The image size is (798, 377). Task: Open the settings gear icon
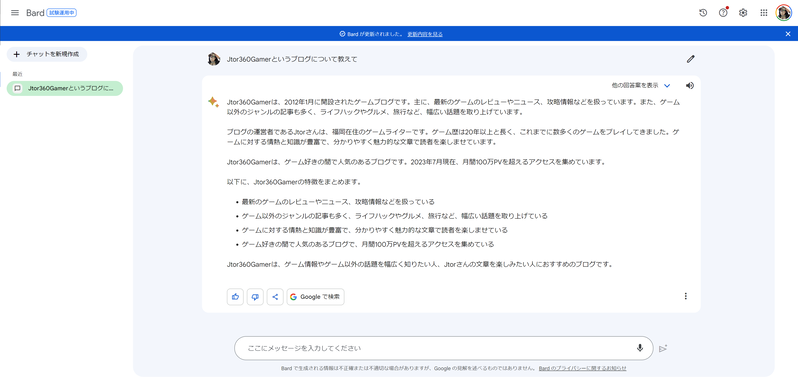point(743,13)
